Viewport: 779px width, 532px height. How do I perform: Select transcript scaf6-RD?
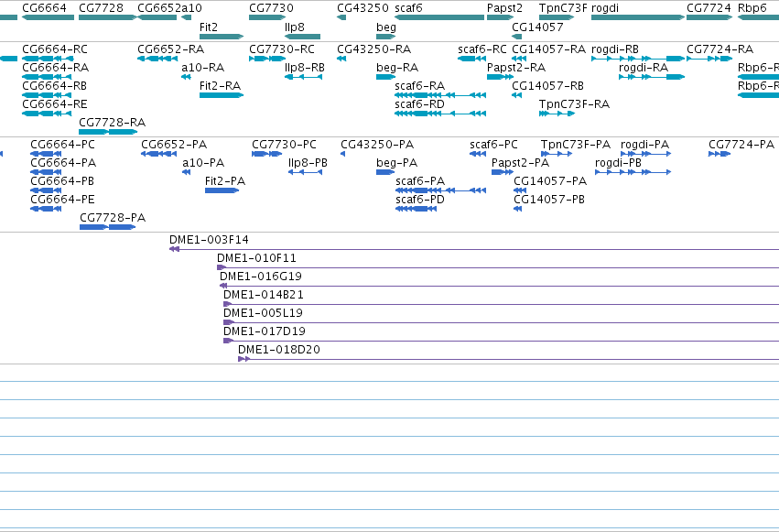pyautogui.click(x=440, y=114)
